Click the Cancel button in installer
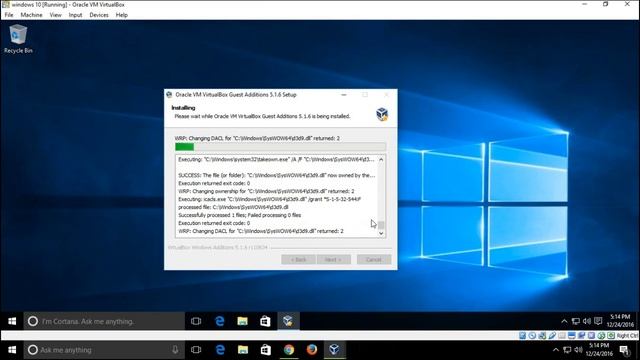Image resolution: width=640 pixels, height=360 pixels. point(374,260)
